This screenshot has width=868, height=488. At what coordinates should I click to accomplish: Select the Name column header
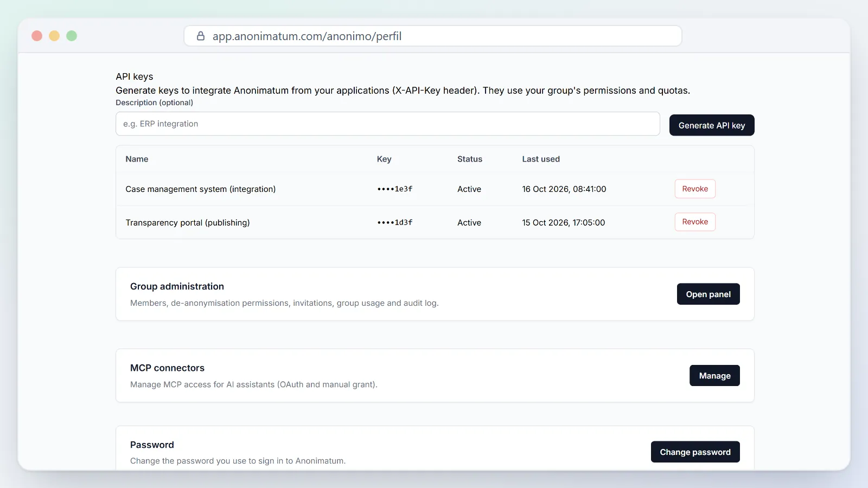(137, 159)
